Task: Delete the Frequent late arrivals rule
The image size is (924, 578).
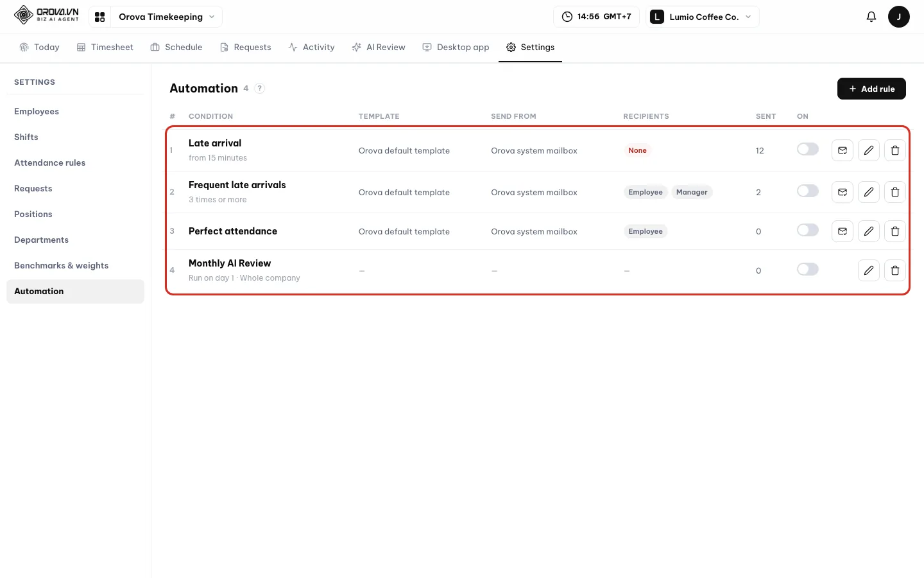Action: [x=895, y=192]
